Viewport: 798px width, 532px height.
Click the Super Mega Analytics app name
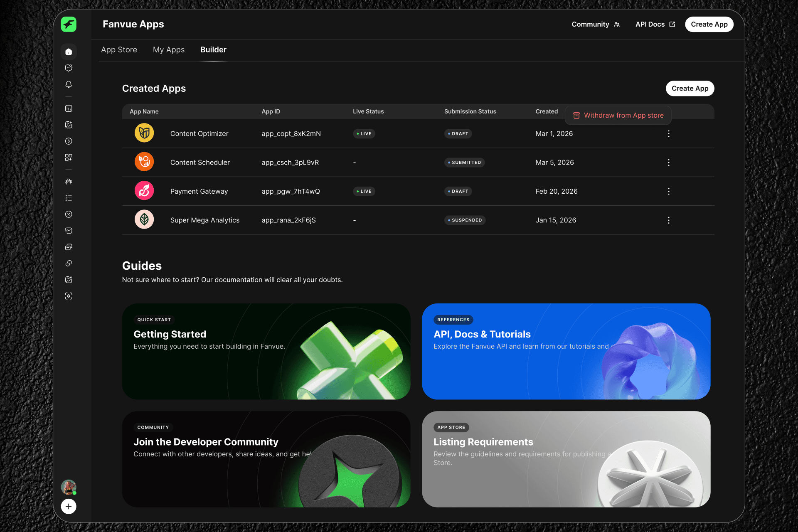click(x=205, y=220)
